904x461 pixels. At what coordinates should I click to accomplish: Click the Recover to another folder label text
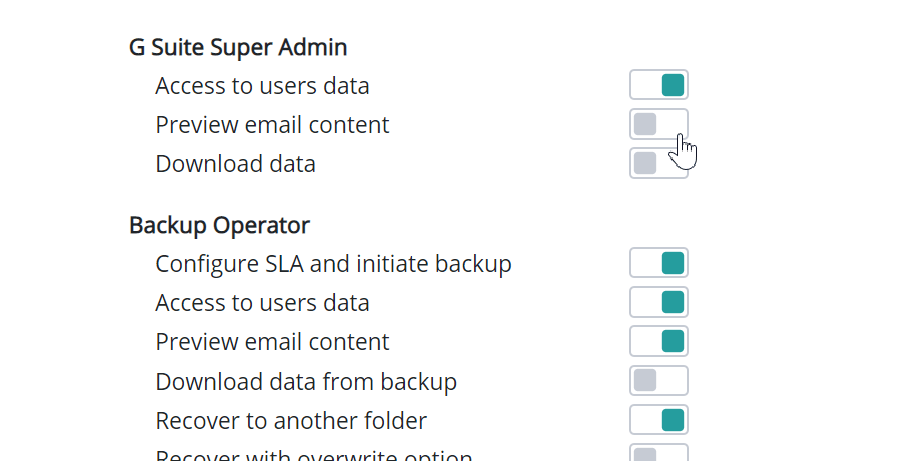click(x=291, y=420)
